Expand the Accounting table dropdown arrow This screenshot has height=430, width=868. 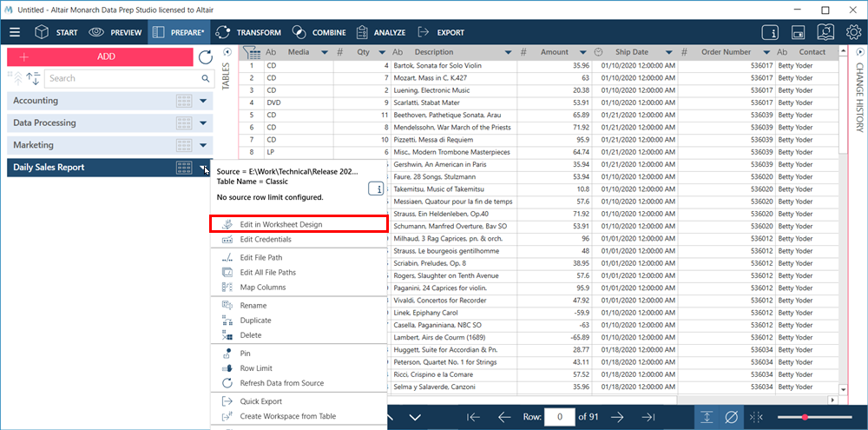pos(203,101)
